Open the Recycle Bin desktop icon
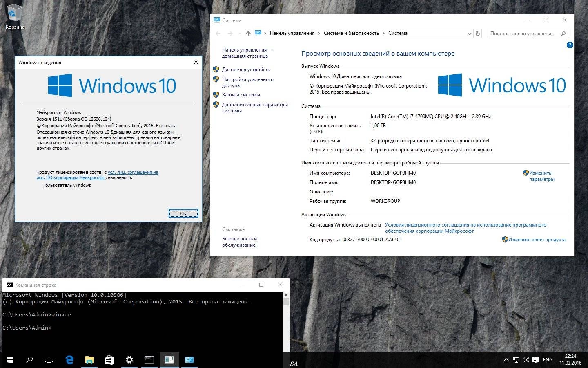This screenshot has height=368, width=588. coord(15,17)
